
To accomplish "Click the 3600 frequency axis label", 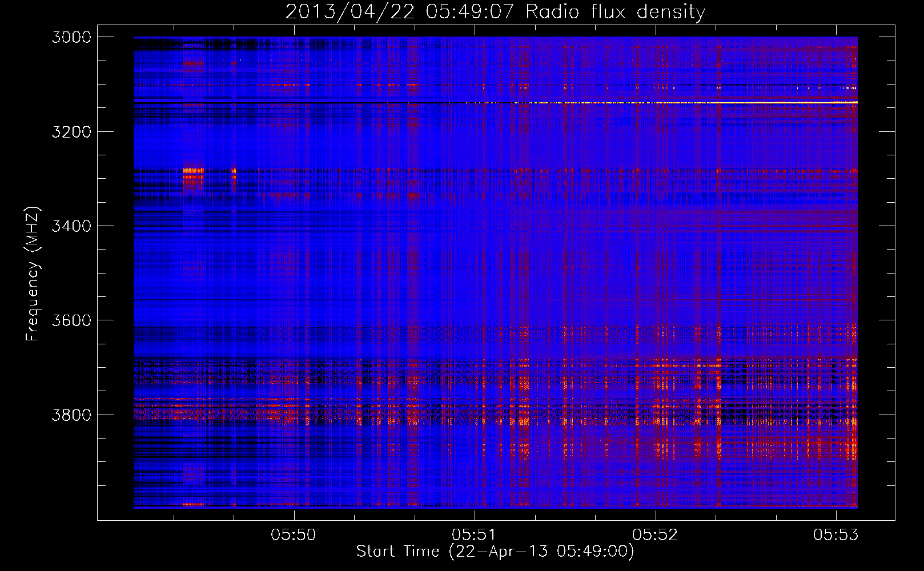I will tap(71, 320).
